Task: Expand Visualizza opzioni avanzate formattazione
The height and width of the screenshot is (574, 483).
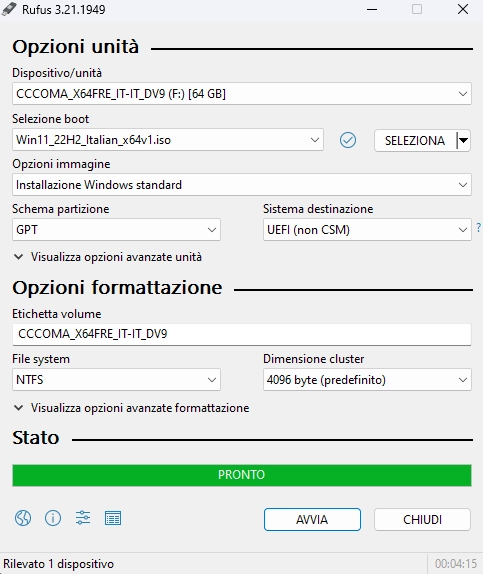Action: 131,408
